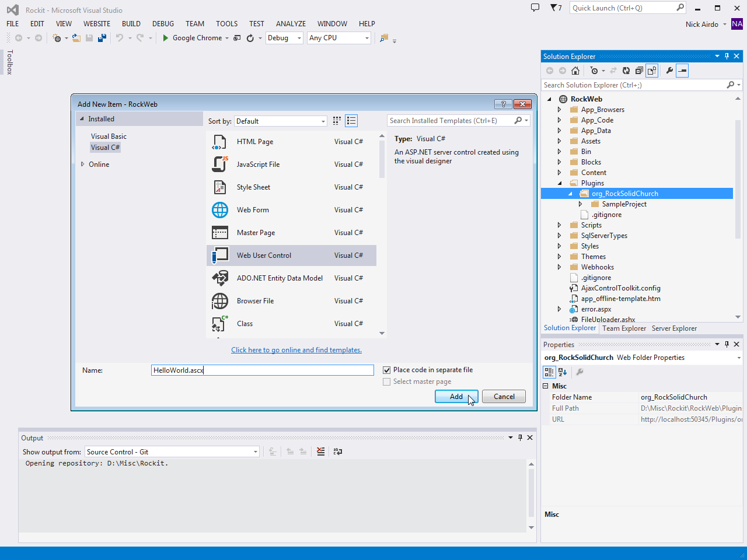Open the TOOLS menu
The height and width of the screenshot is (560, 747).
click(x=226, y=24)
